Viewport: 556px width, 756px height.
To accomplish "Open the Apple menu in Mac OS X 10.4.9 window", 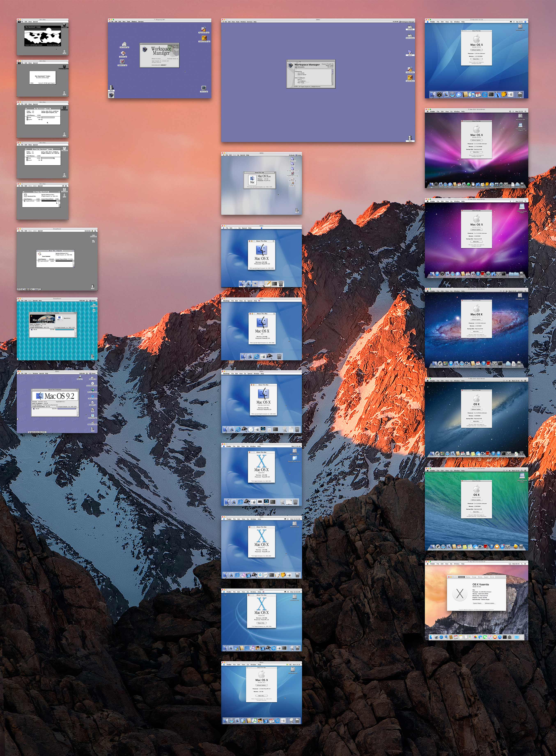I will point(428,22).
